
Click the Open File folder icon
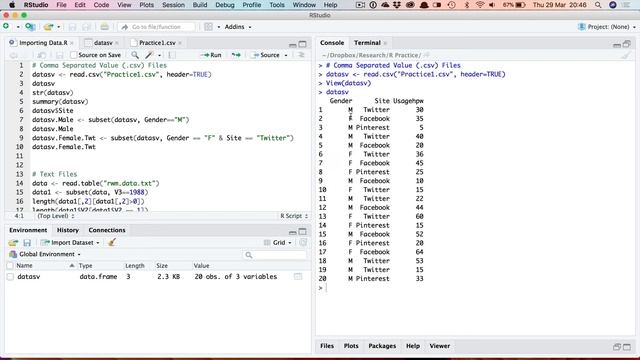[48, 27]
